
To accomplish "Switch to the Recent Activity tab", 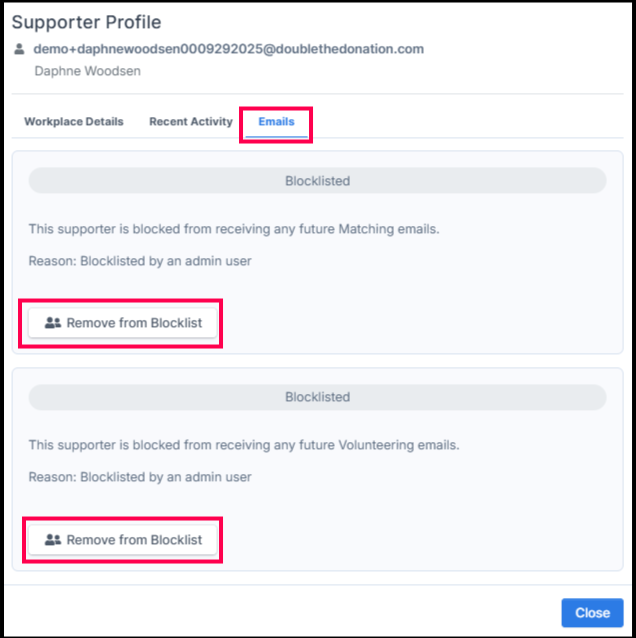I will [x=191, y=122].
